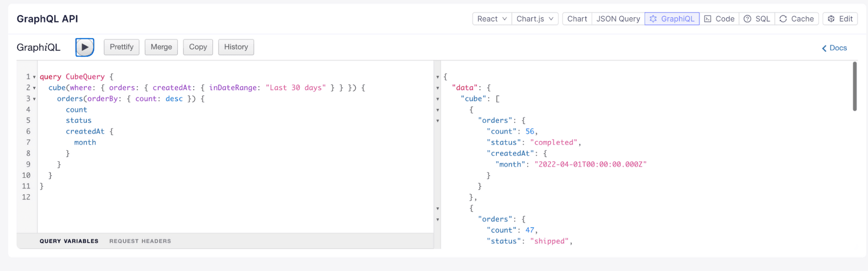
Task: Click the Edit cube icon
Action: coord(831,19)
